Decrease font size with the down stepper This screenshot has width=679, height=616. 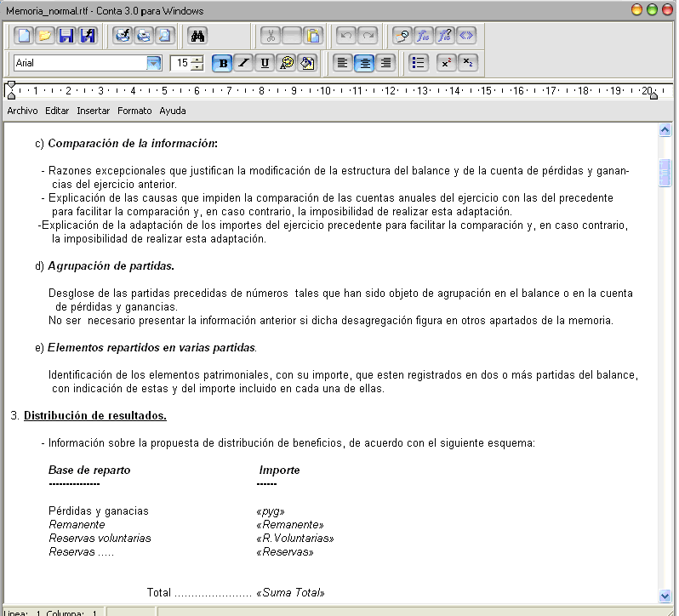click(x=197, y=67)
